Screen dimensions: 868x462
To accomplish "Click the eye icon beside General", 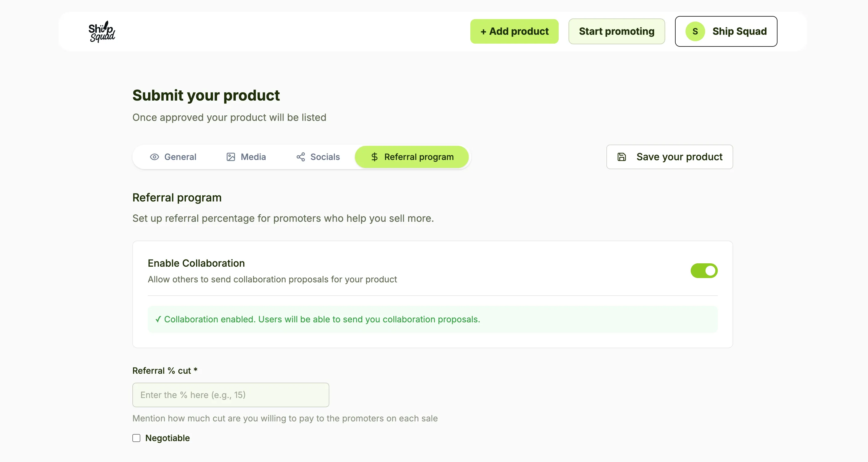I will click(154, 157).
